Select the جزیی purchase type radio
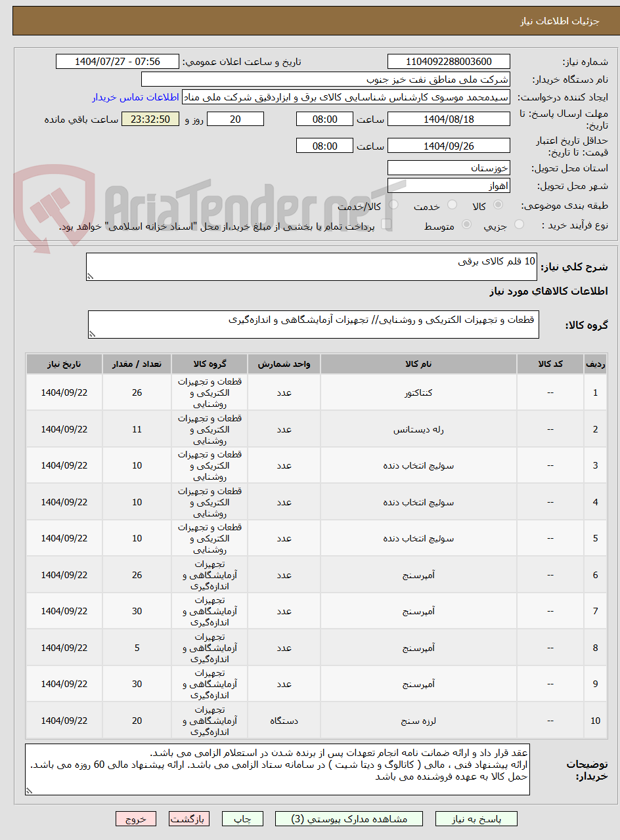 point(519,225)
